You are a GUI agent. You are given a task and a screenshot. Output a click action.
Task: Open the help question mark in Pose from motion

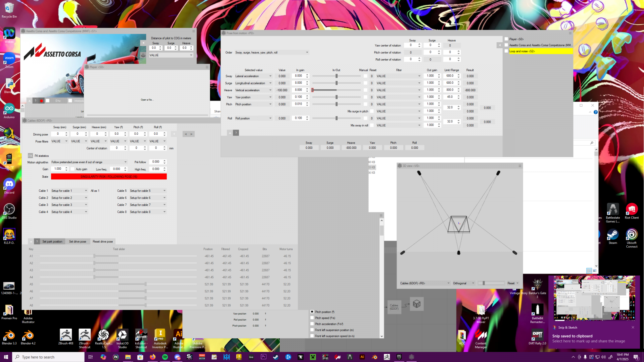pyautogui.click(x=236, y=133)
